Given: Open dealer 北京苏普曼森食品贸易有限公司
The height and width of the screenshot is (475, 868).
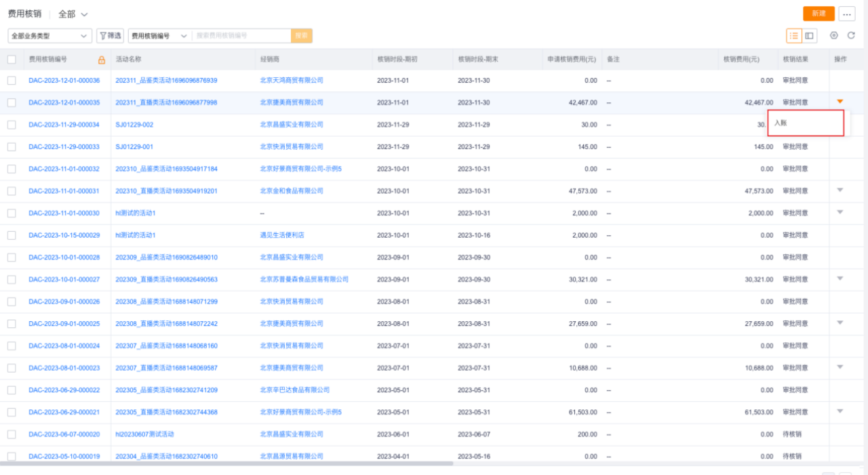Looking at the screenshot, I should pos(304,279).
